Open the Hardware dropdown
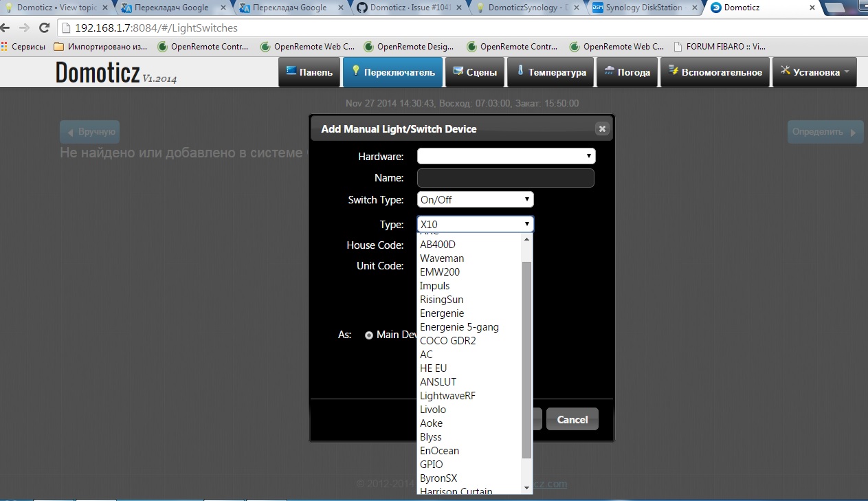The height and width of the screenshot is (501, 868). click(x=506, y=156)
